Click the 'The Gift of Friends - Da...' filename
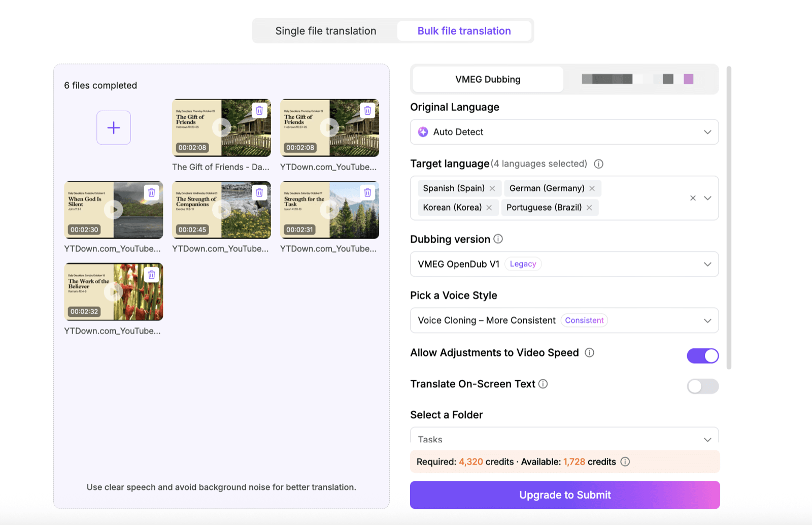The height and width of the screenshot is (525, 812). tap(221, 167)
